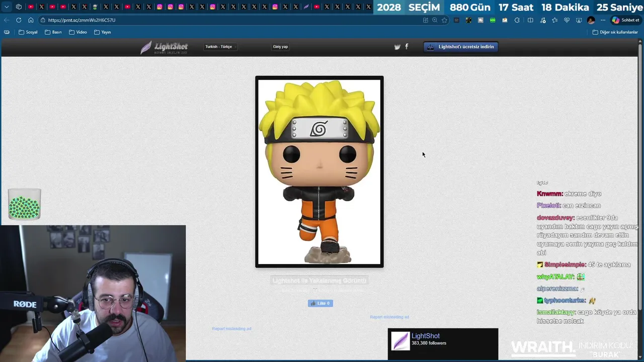The image size is (644, 362).
Task: Switch to the Lightshot feather-icon tab
Action: click(306, 7)
